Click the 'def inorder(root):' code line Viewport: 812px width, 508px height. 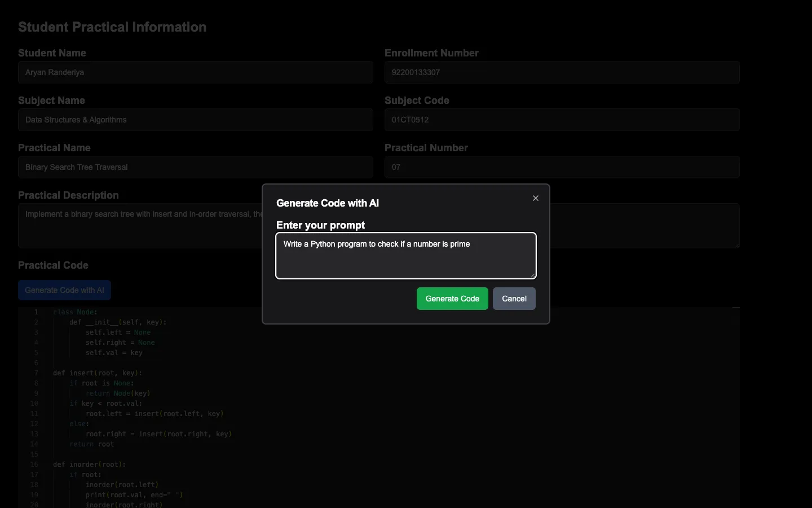[90, 465]
